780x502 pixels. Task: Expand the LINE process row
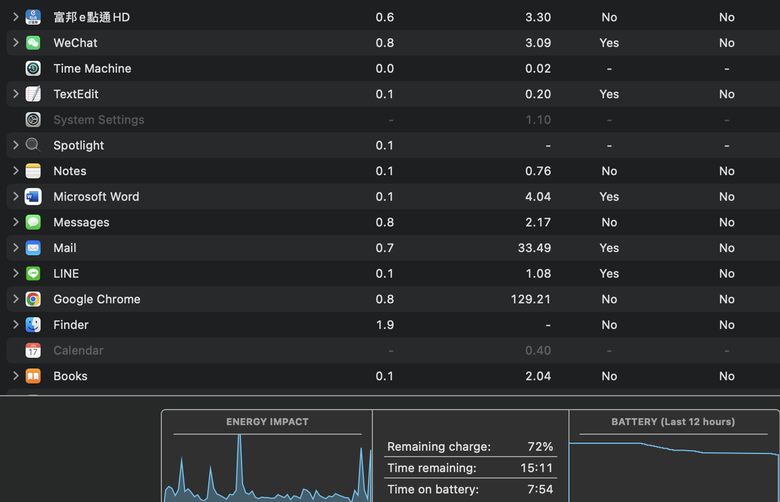point(15,273)
